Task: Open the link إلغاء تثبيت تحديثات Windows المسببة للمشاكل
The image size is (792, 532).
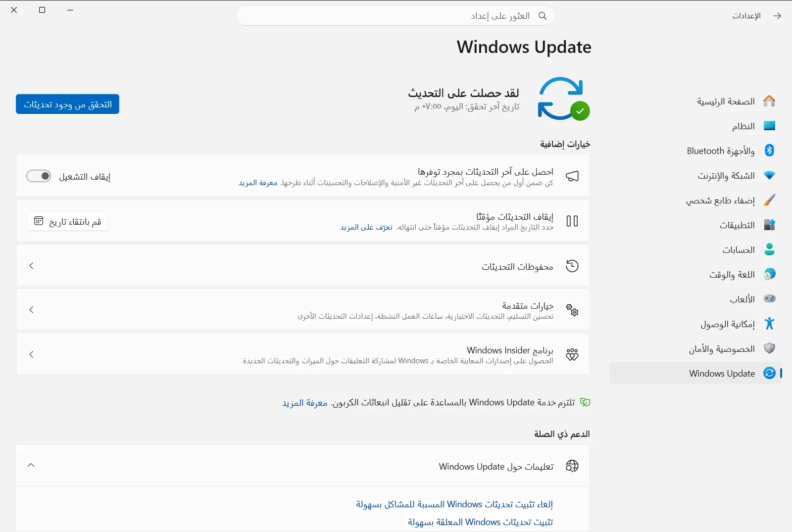Action: click(454, 504)
